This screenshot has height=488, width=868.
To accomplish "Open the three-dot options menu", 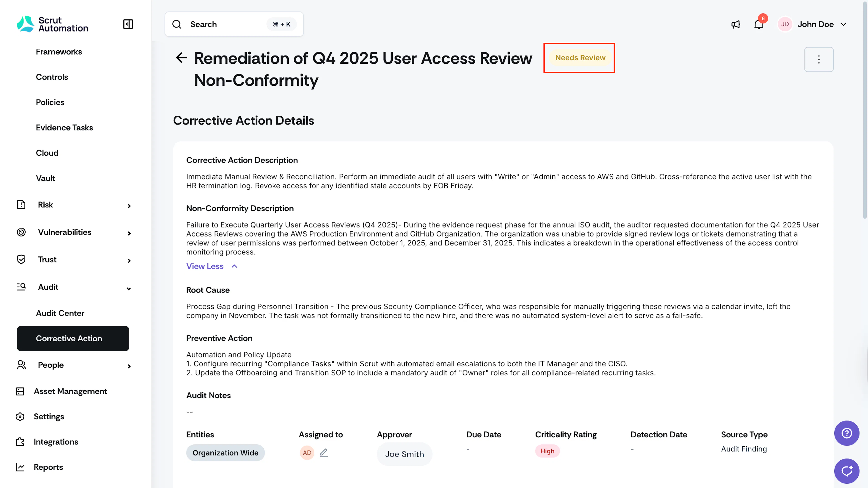I will 819,59.
